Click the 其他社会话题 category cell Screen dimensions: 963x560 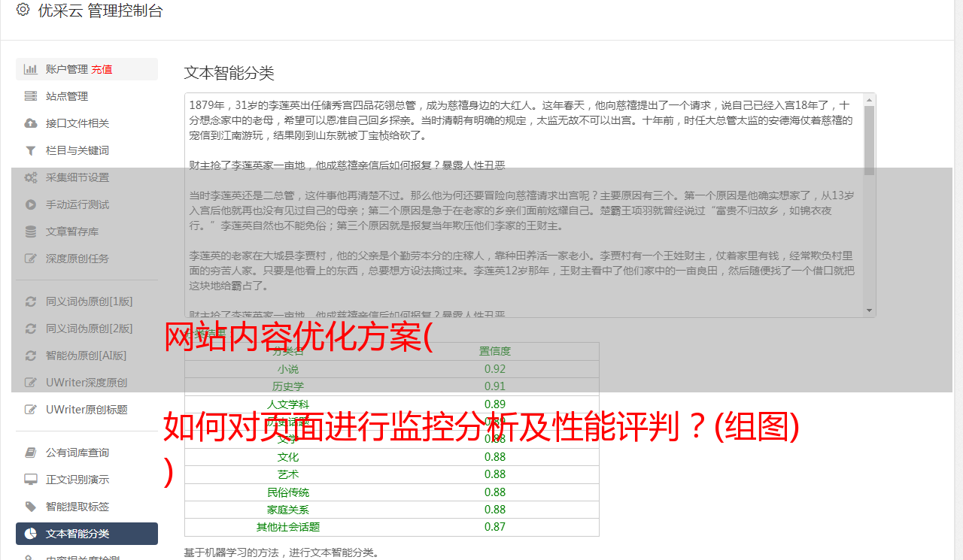point(288,527)
